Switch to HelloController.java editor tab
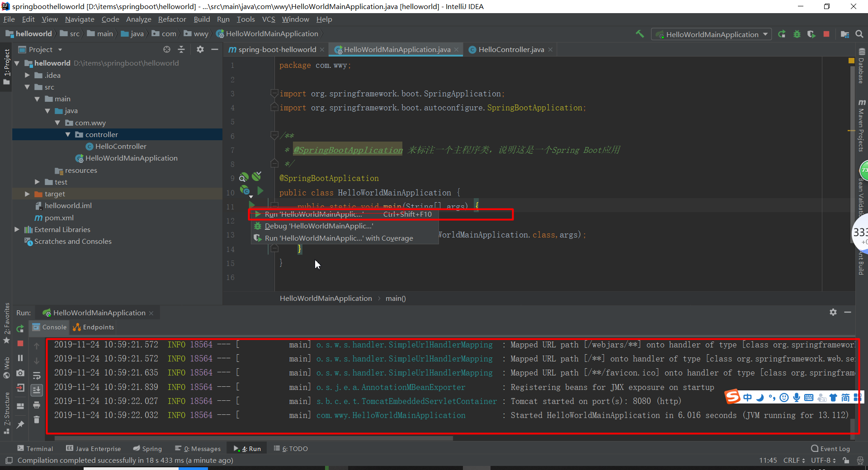The image size is (868, 470). [x=511, y=49]
